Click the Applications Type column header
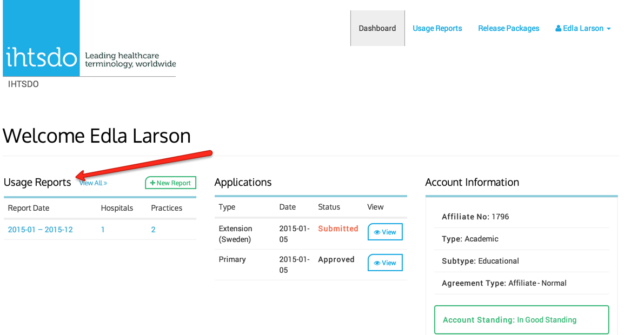The height and width of the screenshot is (335, 644). 227,207
